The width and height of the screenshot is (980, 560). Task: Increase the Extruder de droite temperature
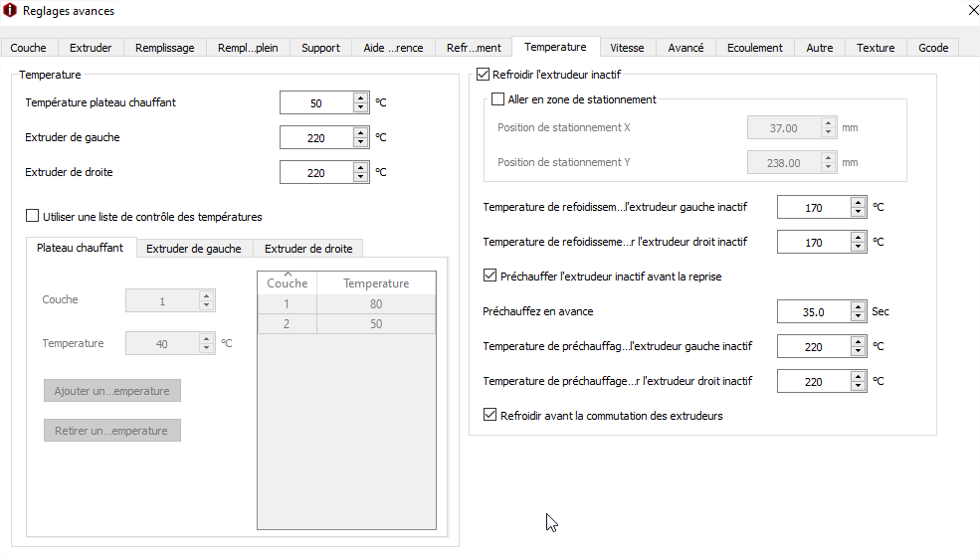(361, 167)
